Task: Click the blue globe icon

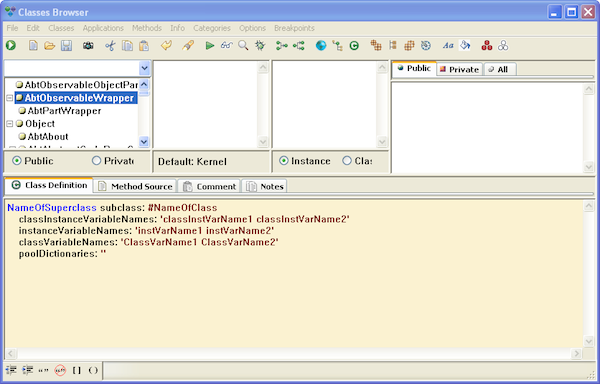Action: (x=321, y=46)
